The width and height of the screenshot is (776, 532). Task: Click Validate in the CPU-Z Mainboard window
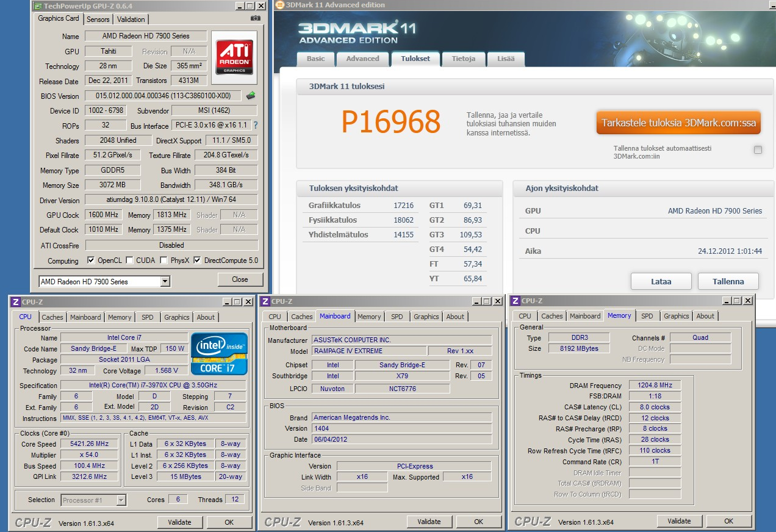429,522
